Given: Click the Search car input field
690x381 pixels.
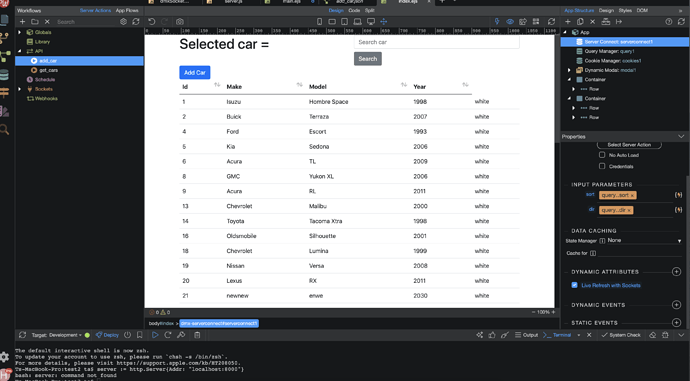Looking at the screenshot, I should (x=436, y=42).
